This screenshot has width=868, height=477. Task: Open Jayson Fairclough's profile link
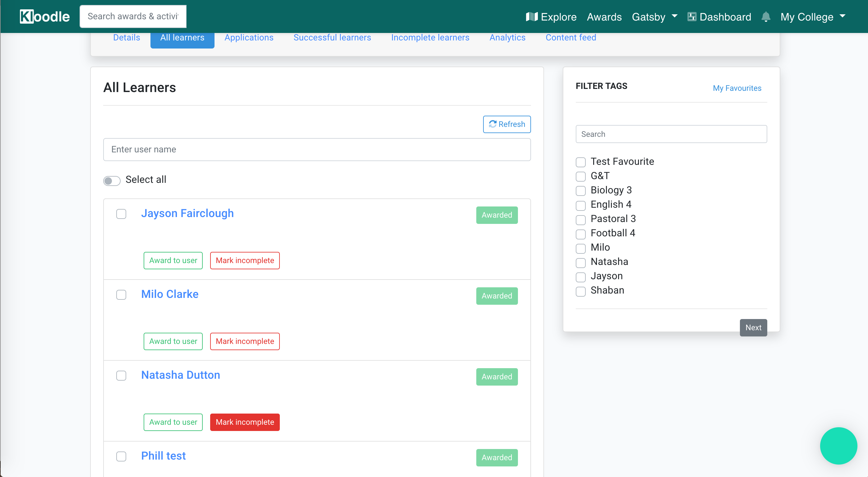187,213
